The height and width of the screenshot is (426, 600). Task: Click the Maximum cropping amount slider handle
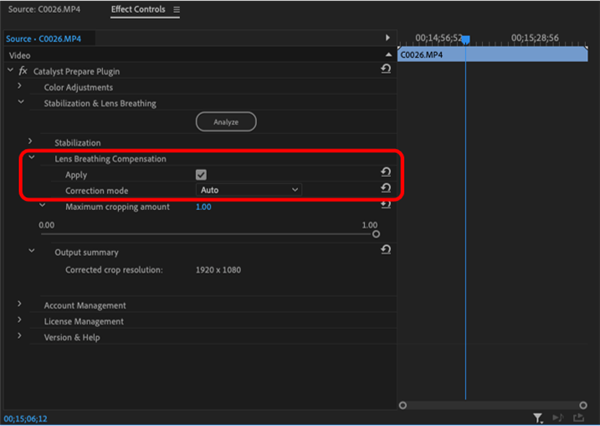[376, 234]
